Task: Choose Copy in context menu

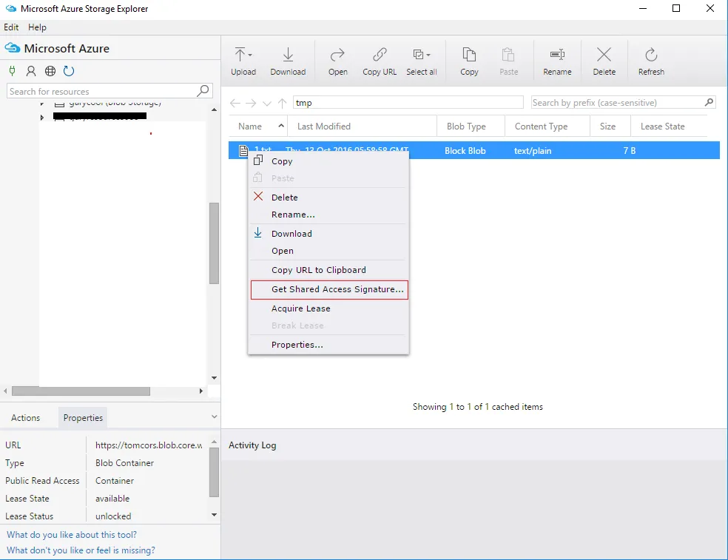Action: (x=328, y=161)
